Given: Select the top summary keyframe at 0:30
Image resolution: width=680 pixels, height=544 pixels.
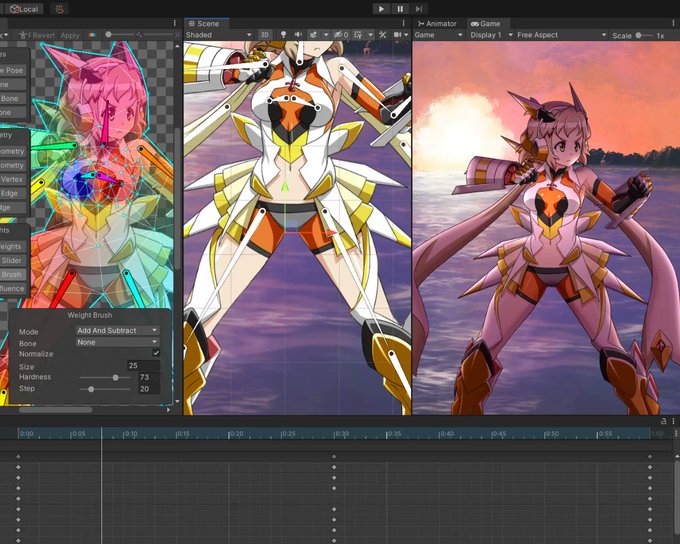Looking at the screenshot, I should (334, 456).
